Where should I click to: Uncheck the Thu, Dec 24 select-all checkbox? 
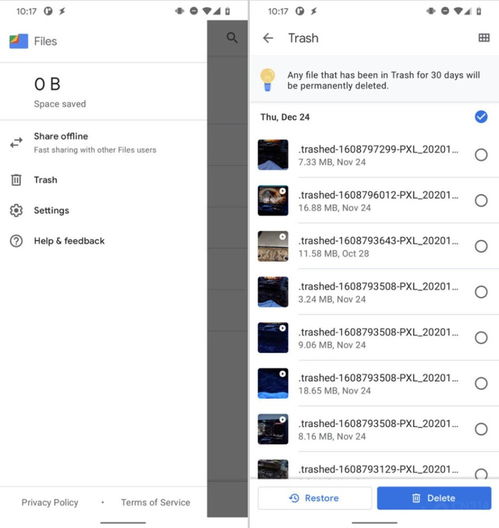481,117
